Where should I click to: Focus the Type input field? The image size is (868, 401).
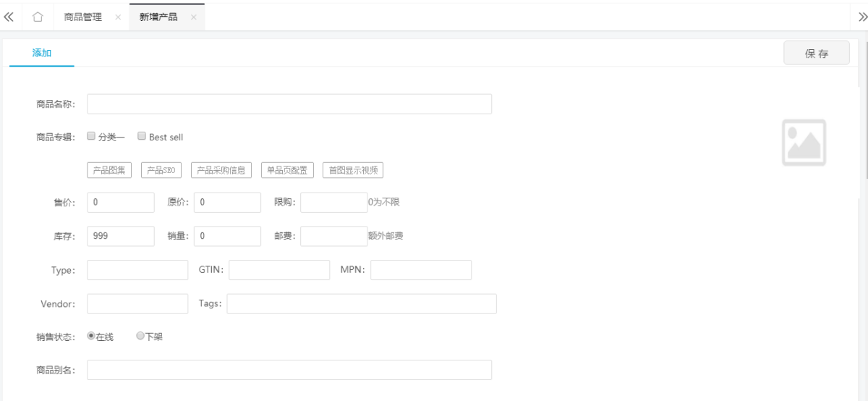pos(137,270)
